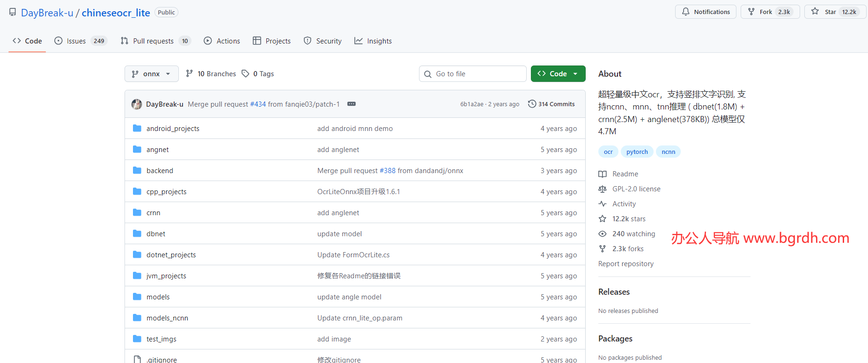View the 10 Branches link

(211, 74)
